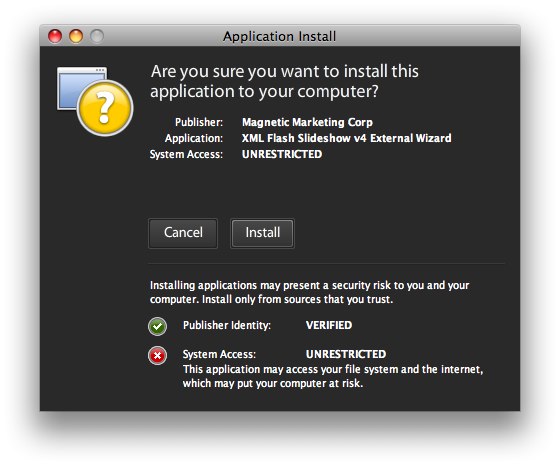Click the VERIFIED publisher identity value
Screen dimensions: 560x466
tap(329, 325)
